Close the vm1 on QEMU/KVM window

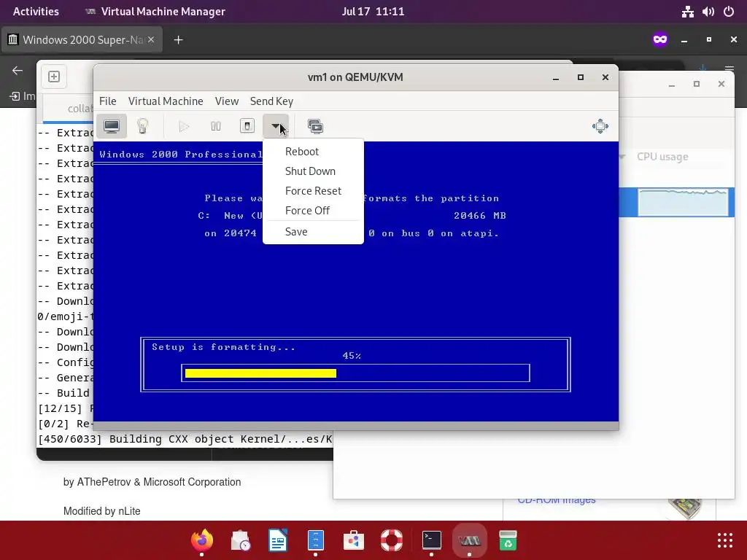tap(605, 77)
